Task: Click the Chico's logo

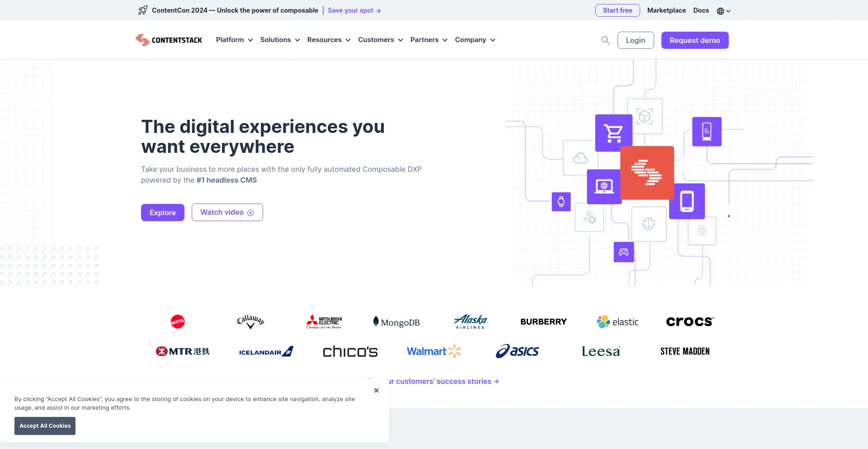Action: [350, 351]
